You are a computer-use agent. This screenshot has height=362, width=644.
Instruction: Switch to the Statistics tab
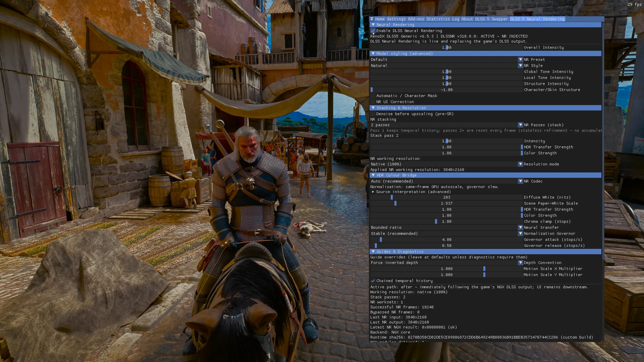(x=438, y=19)
